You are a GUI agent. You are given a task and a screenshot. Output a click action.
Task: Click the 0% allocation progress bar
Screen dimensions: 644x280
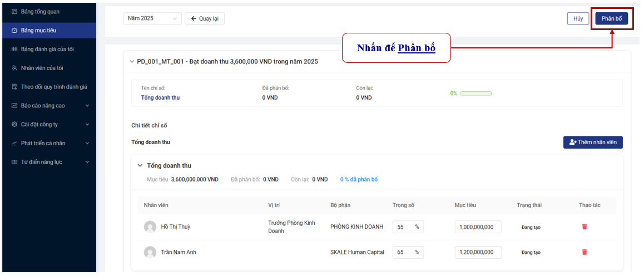coord(475,94)
